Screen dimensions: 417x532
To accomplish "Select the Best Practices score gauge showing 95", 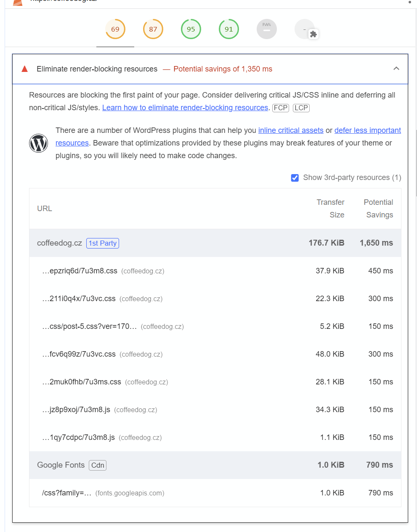I will (x=191, y=29).
